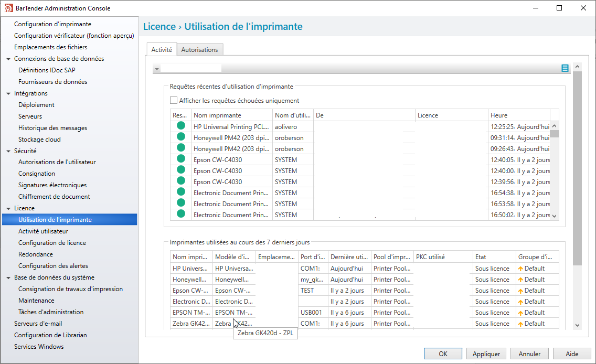The height and width of the screenshot is (364, 596).
Task: Click orange arrow icon in Epson CW row
Action: [520, 291]
